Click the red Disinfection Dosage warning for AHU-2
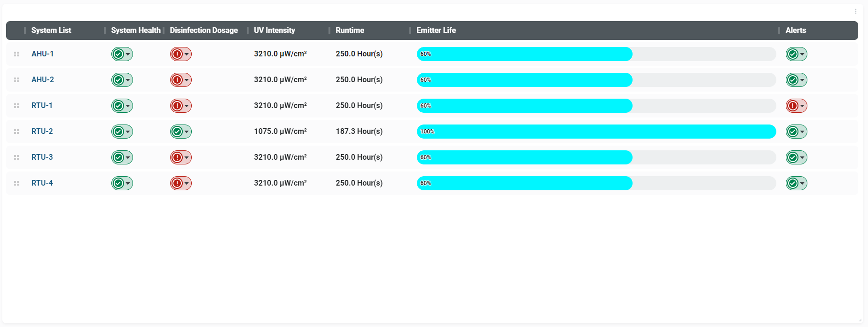 point(177,80)
